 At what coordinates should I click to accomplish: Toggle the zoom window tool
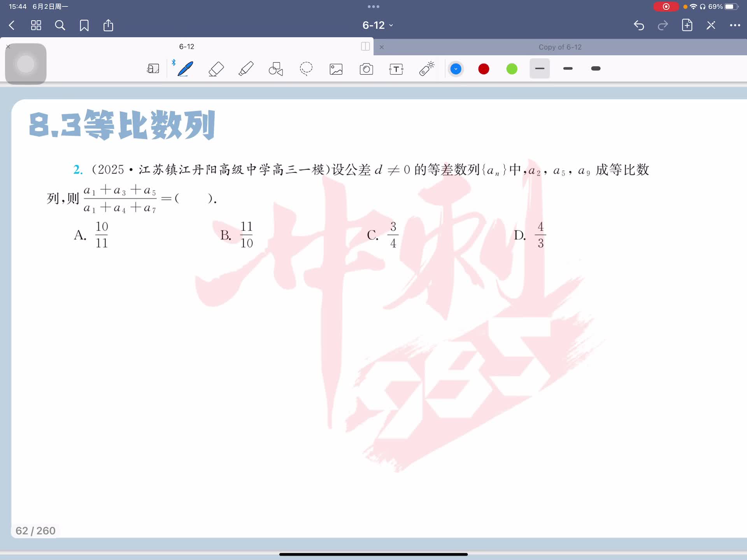(153, 69)
